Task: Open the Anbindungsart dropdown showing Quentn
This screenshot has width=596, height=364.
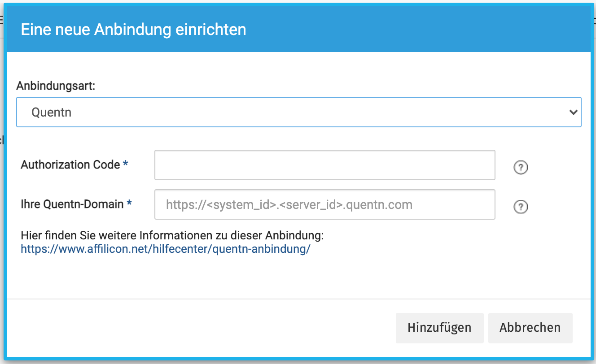Action: pyautogui.click(x=299, y=112)
